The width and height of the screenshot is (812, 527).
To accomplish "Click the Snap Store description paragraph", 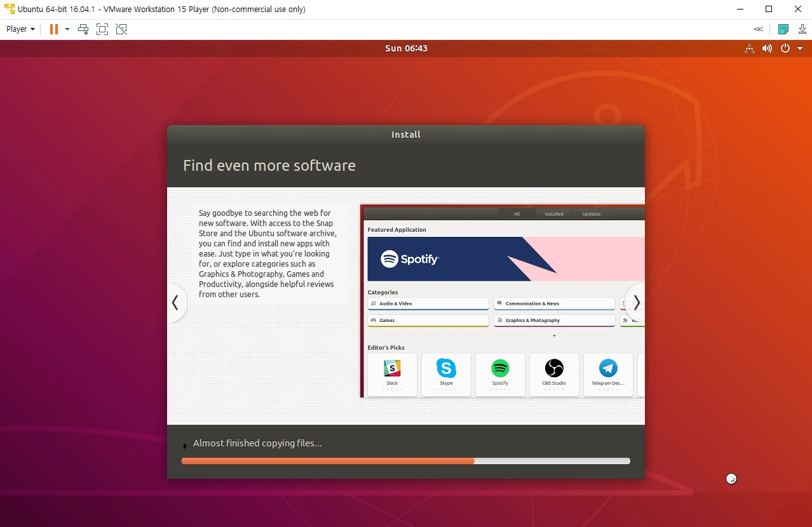I will [267, 254].
